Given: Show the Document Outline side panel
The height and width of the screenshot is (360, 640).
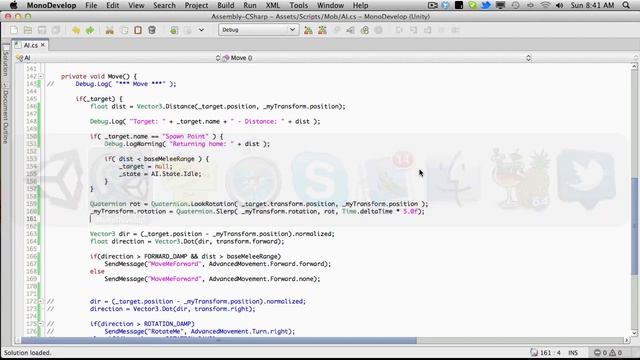Looking at the screenshot, I should [x=5, y=113].
